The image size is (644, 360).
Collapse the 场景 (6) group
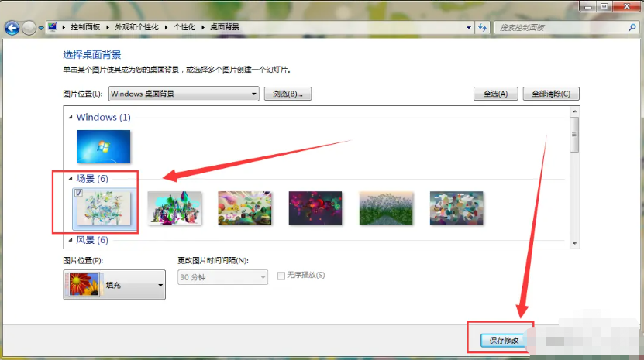coord(71,179)
